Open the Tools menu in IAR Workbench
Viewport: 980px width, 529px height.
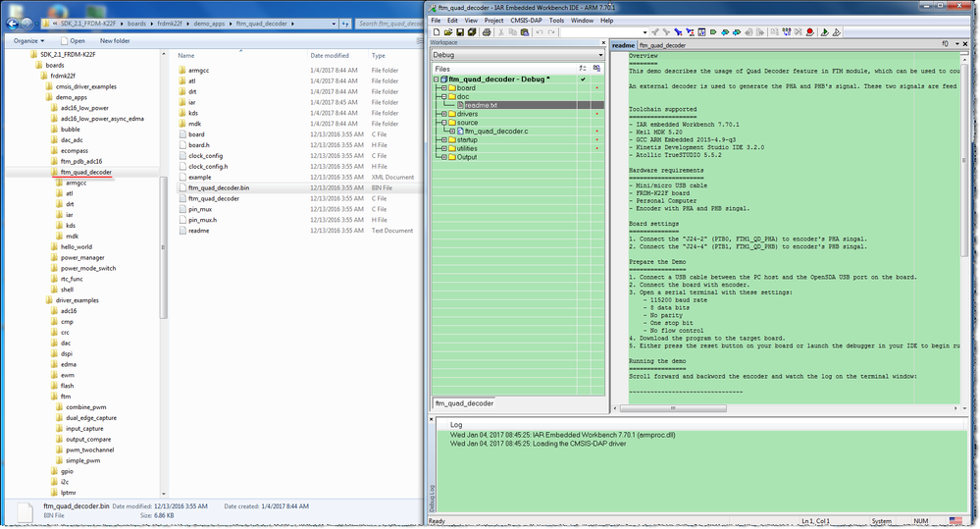click(556, 21)
